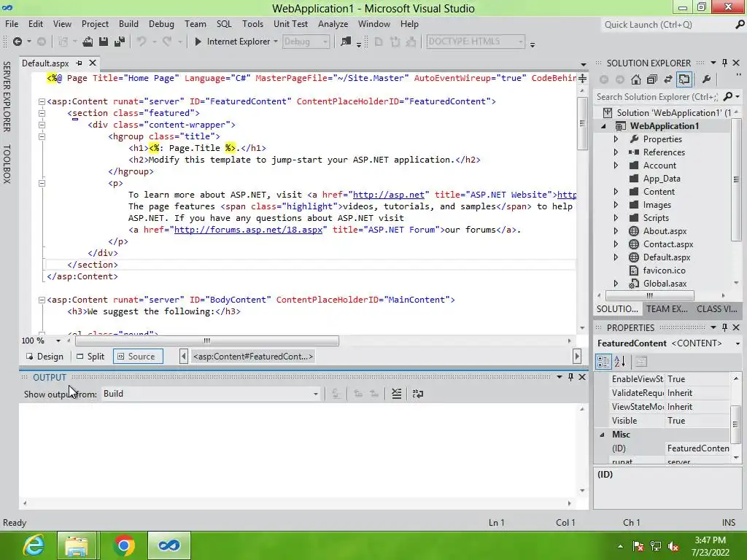Toggle Preview Selected Items in Solution Explorer

pos(684,79)
